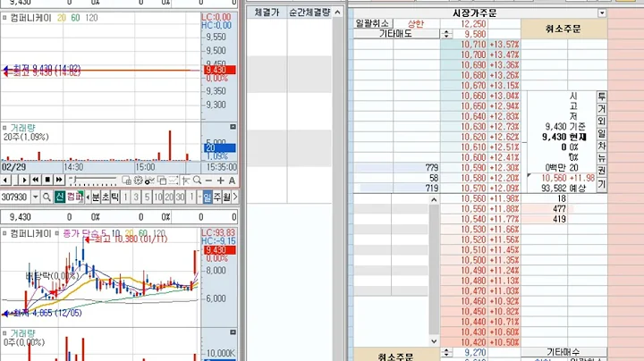The image size is (644, 361).
Task: Select the 30 interval button
Action: [x=180, y=197]
